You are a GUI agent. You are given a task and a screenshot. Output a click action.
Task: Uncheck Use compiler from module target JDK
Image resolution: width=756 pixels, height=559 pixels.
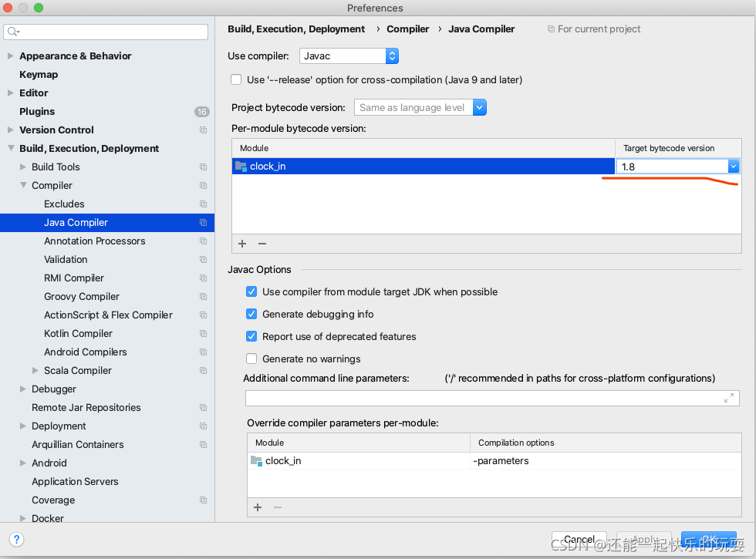point(251,291)
